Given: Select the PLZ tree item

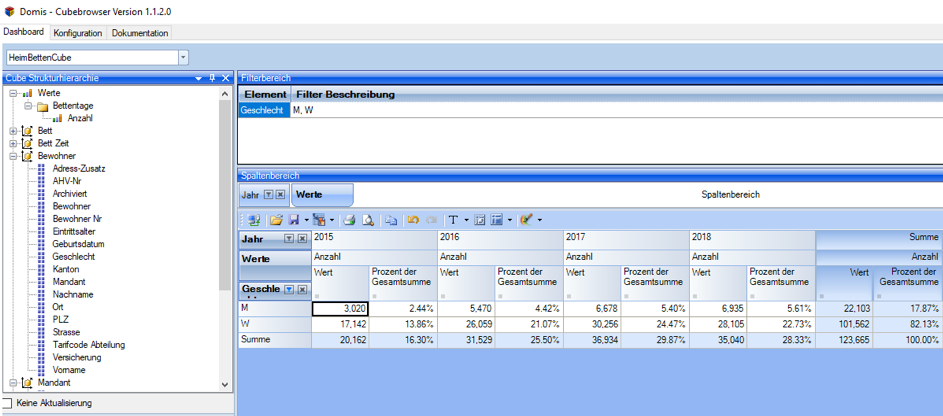Looking at the screenshot, I should pyautogui.click(x=61, y=320).
